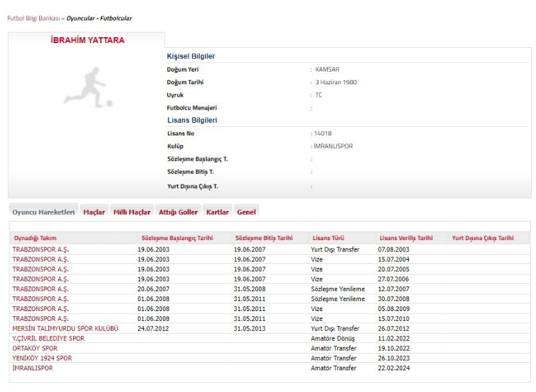Click the Yurt Dışına Çıkış Tarihi header

pos(483,238)
